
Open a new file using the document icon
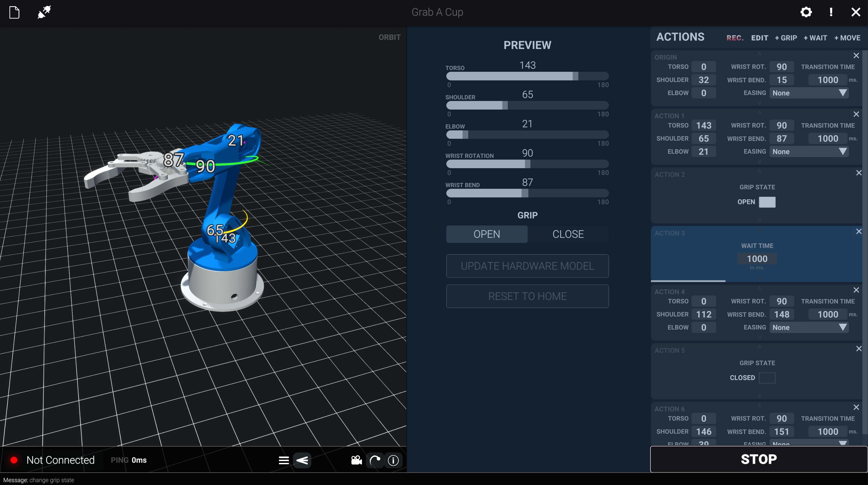pyautogui.click(x=14, y=12)
